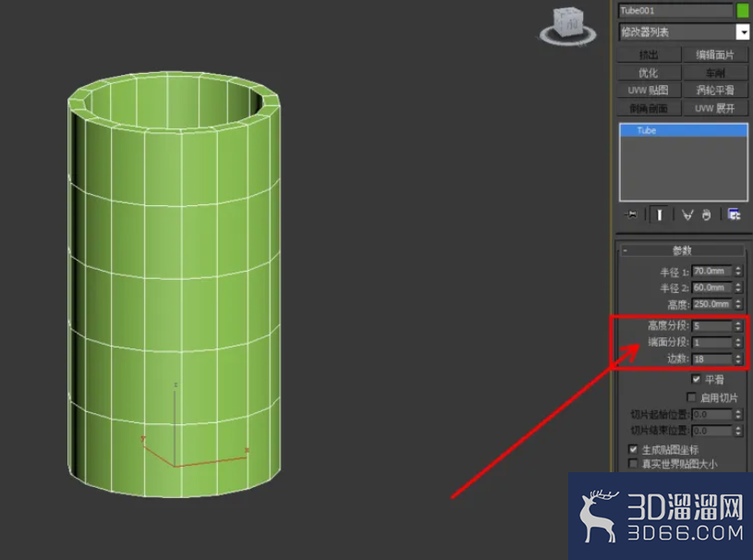Click the 边数 spinner arrows
The width and height of the screenshot is (753, 560).
pos(738,359)
